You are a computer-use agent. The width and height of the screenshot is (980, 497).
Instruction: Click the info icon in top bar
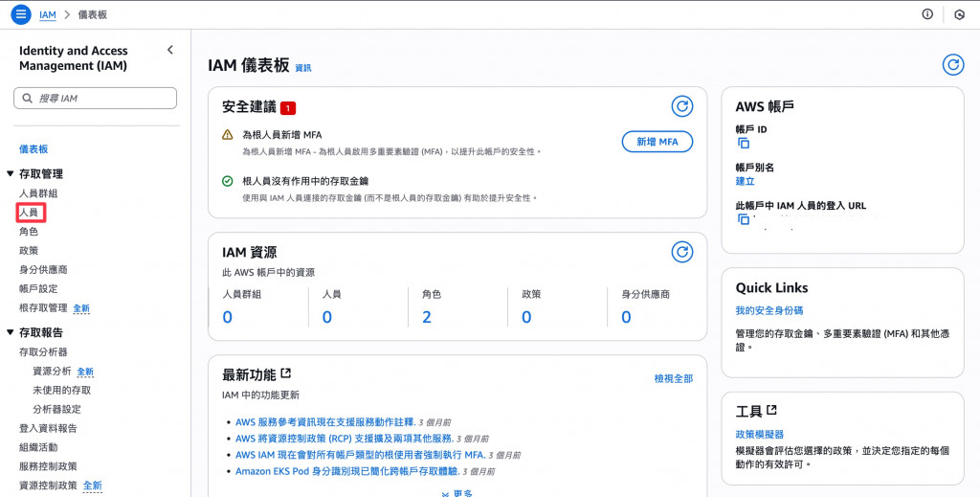(x=927, y=14)
